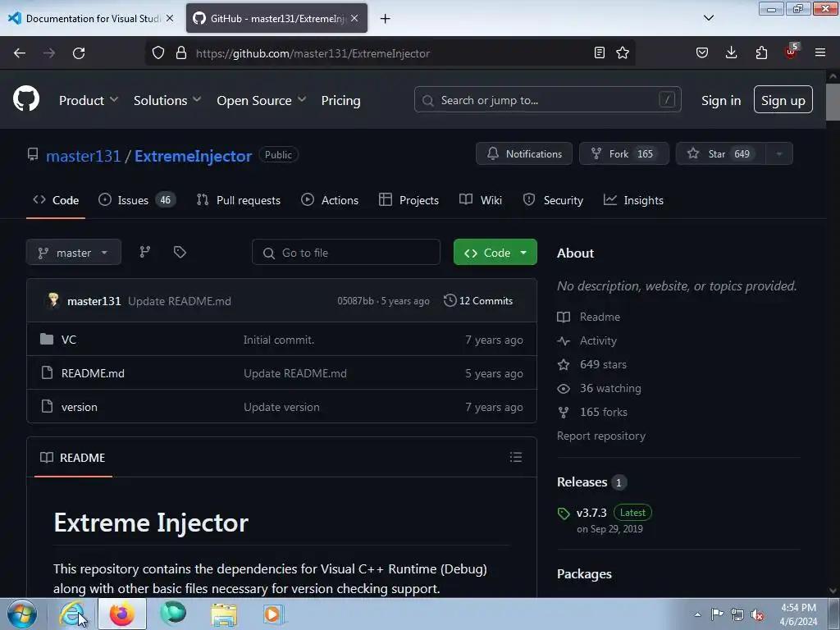Open the Firefox hamburger menu
The height and width of the screenshot is (630, 840).
tap(820, 52)
